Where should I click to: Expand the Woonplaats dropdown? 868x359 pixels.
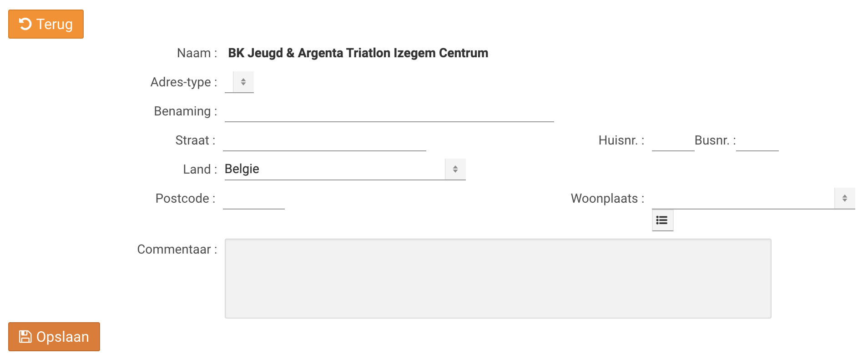[x=743, y=199]
